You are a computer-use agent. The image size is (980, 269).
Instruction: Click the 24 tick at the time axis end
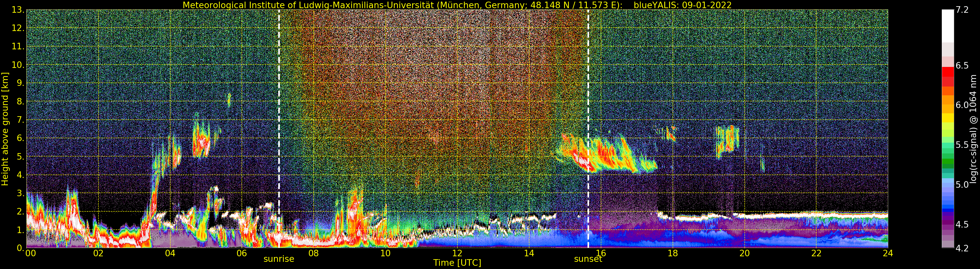888,253
